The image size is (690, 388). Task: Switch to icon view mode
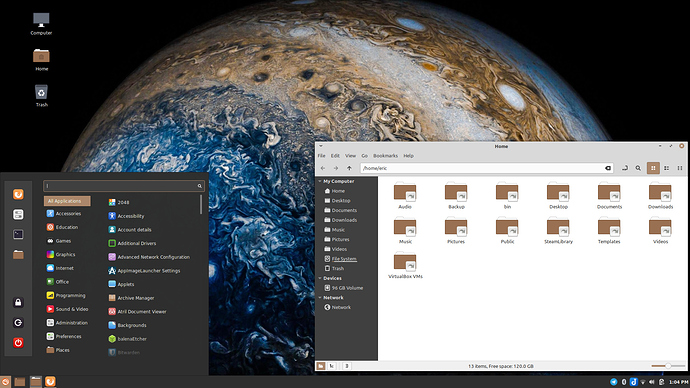(x=653, y=168)
